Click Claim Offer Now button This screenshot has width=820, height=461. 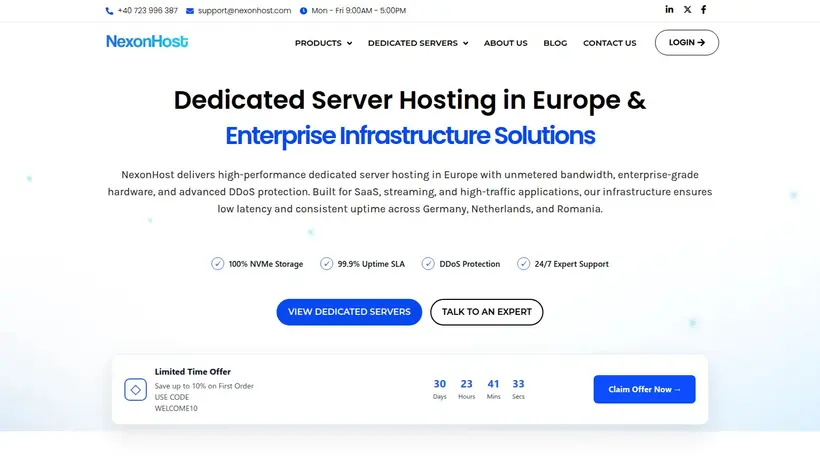click(644, 389)
